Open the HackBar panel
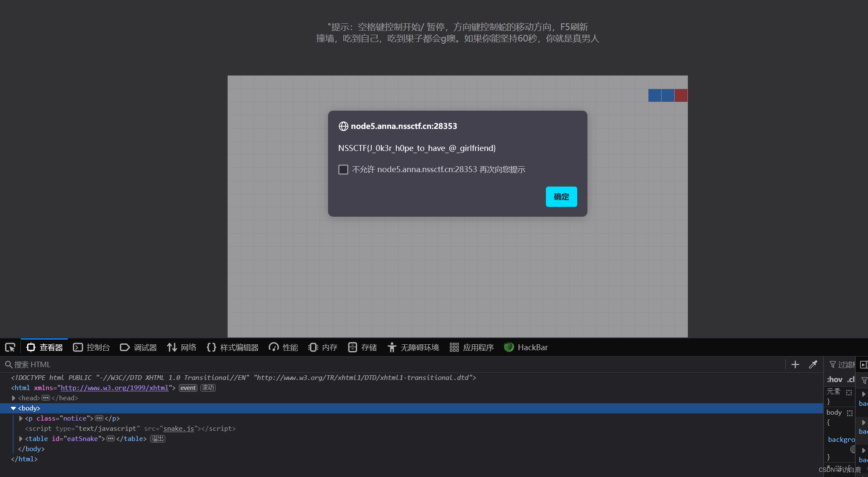The height and width of the screenshot is (477, 868). coord(526,348)
